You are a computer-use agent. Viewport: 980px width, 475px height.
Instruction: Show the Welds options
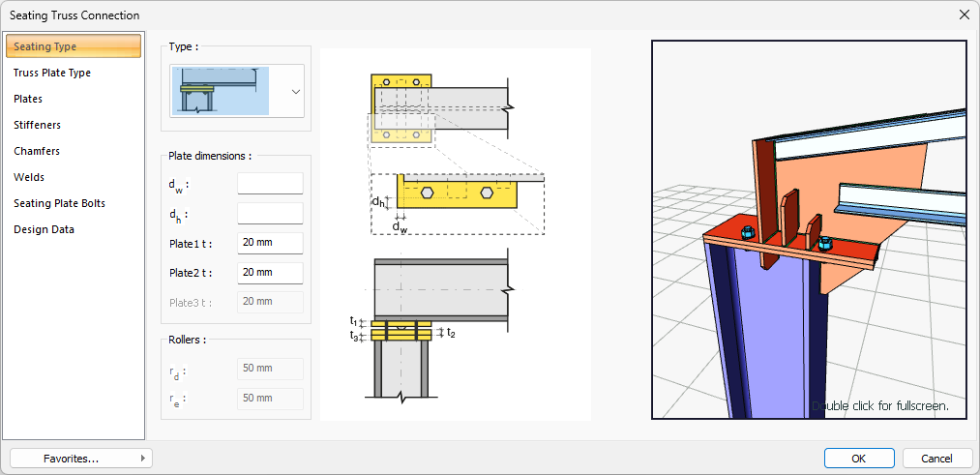click(x=29, y=177)
